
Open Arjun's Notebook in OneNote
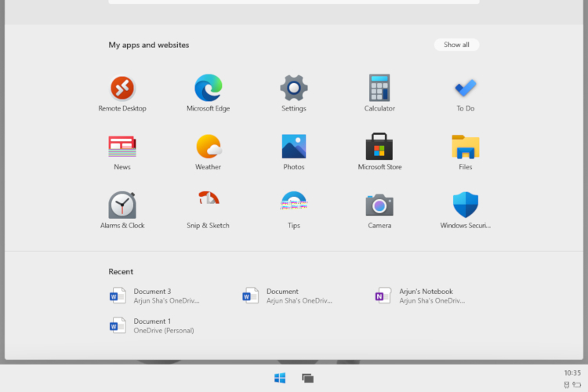(x=420, y=296)
